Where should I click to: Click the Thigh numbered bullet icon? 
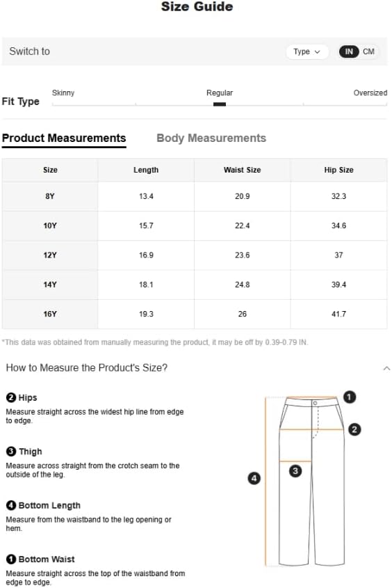(x=11, y=452)
